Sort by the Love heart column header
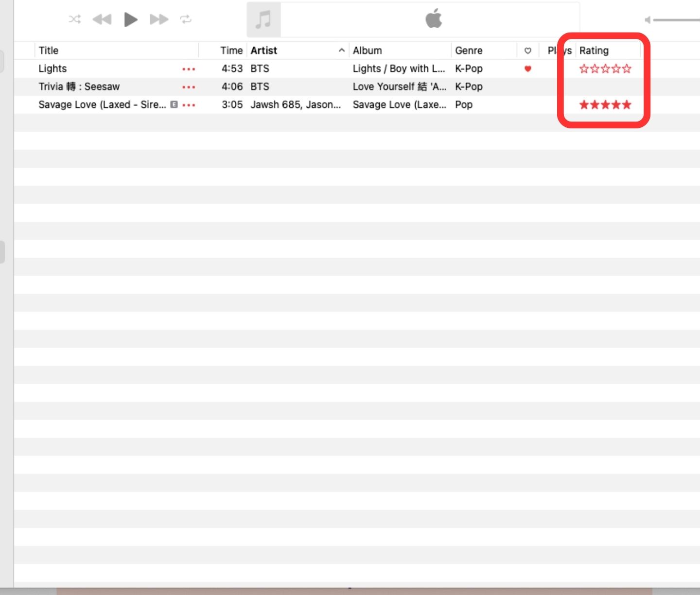 [x=528, y=51]
